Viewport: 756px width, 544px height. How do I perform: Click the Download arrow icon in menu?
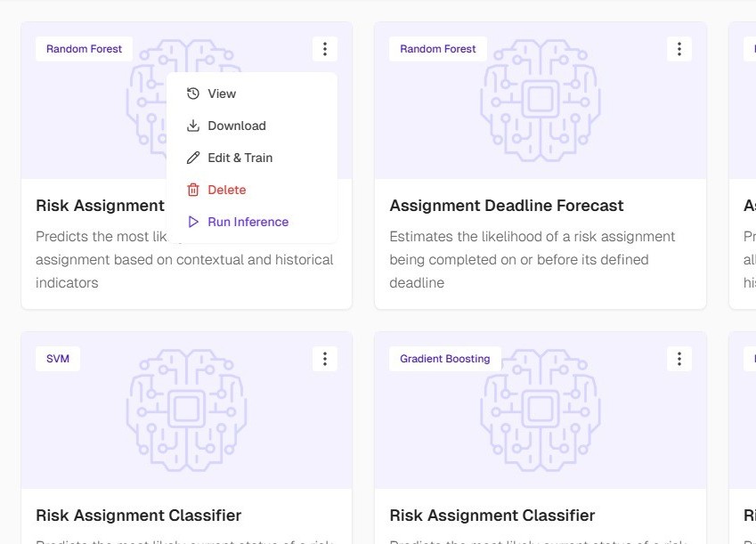click(193, 126)
